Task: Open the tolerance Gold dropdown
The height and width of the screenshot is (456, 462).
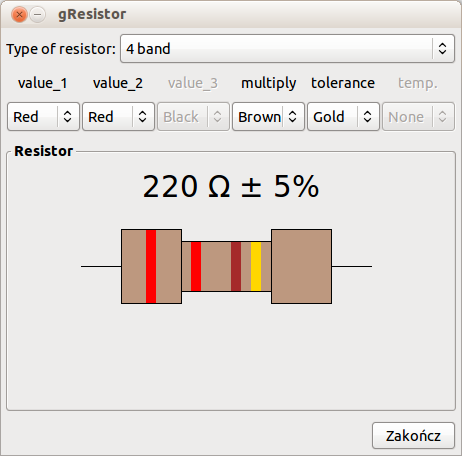Action: (x=343, y=117)
